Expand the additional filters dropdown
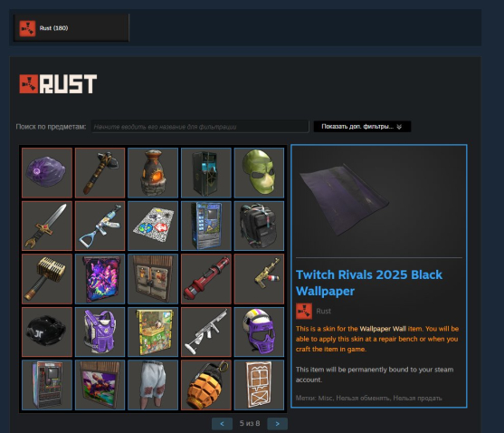This screenshot has width=504, height=433. [x=362, y=127]
